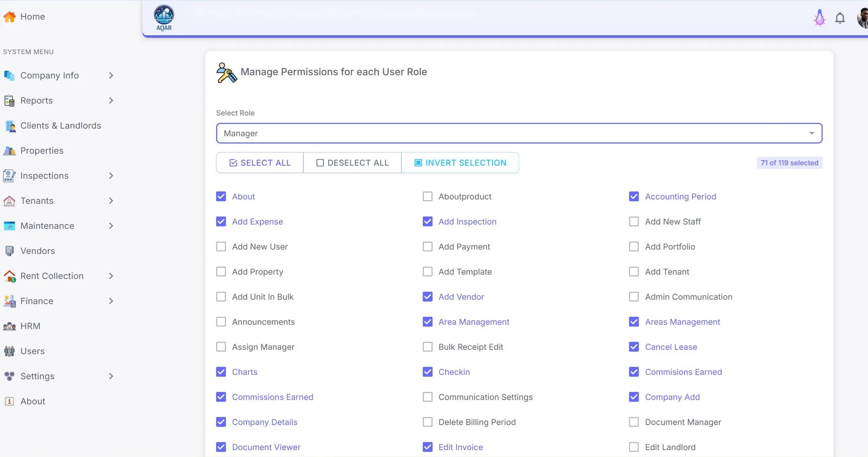This screenshot has height=457, width=868.
Task: Click the Inspections checklist icon
Action: [x=9, y=176]
